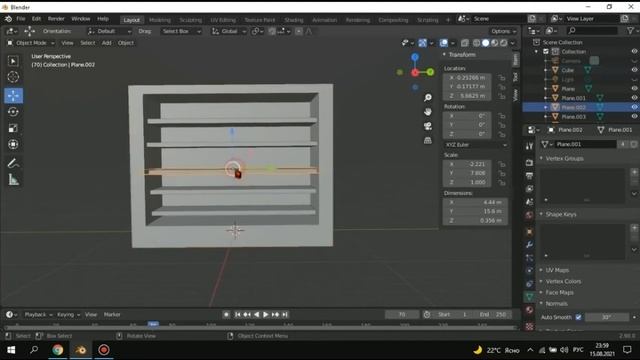Open Object Mode dropdown
The height and width of the screenshot is (360, 640).
(x=31, y=43)
